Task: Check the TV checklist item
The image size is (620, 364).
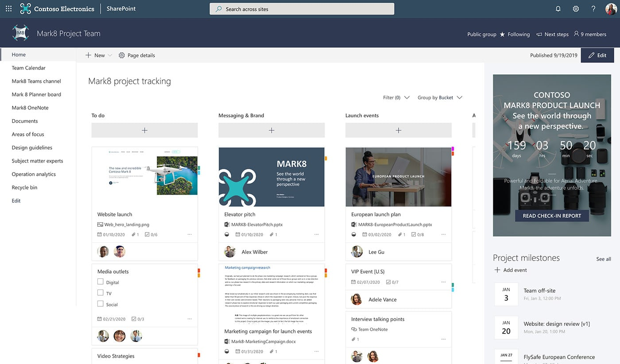Action: point(100,293)
